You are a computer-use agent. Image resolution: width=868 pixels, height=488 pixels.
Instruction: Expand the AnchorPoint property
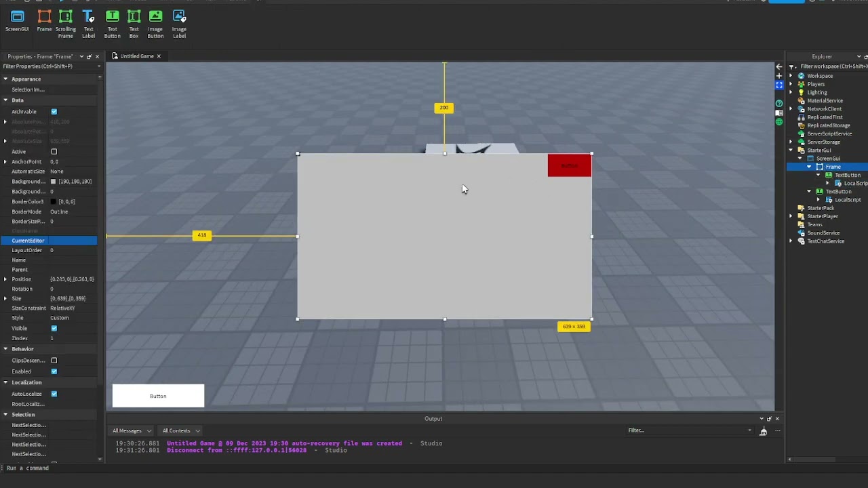5,162
